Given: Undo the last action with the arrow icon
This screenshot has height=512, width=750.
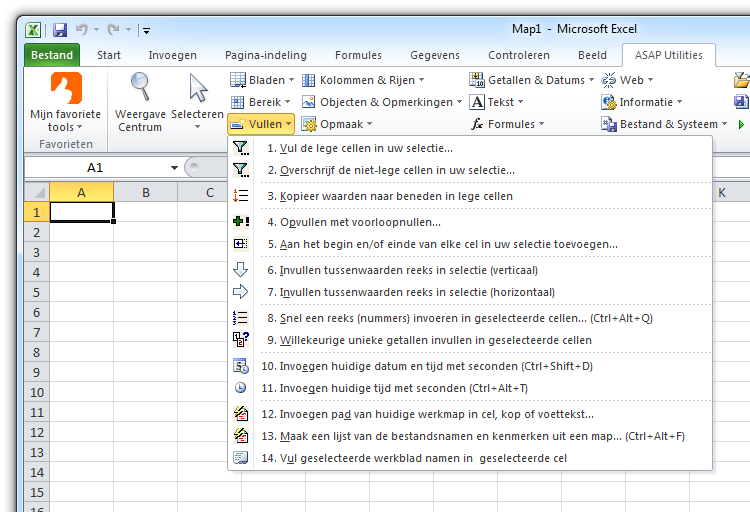Looking at the screenshot, I should tap(81, 30).
